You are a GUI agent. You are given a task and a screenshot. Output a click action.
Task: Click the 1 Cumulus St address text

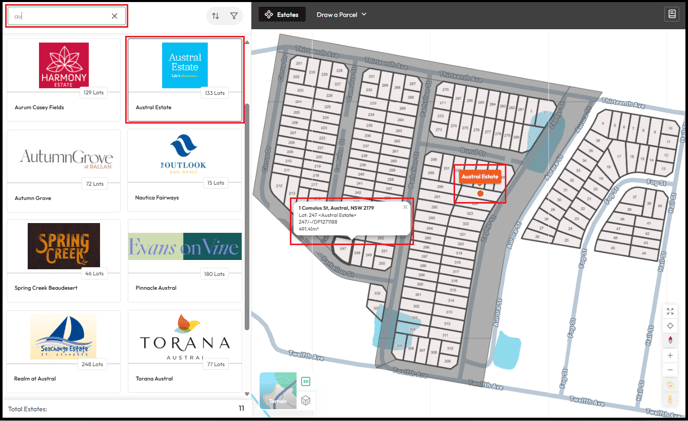pyautogui.click(x=336, y=208)
